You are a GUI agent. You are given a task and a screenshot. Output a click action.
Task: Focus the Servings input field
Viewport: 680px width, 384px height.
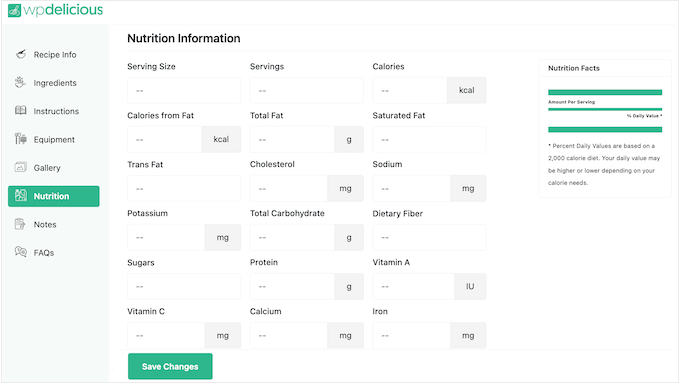coord(307,90)
